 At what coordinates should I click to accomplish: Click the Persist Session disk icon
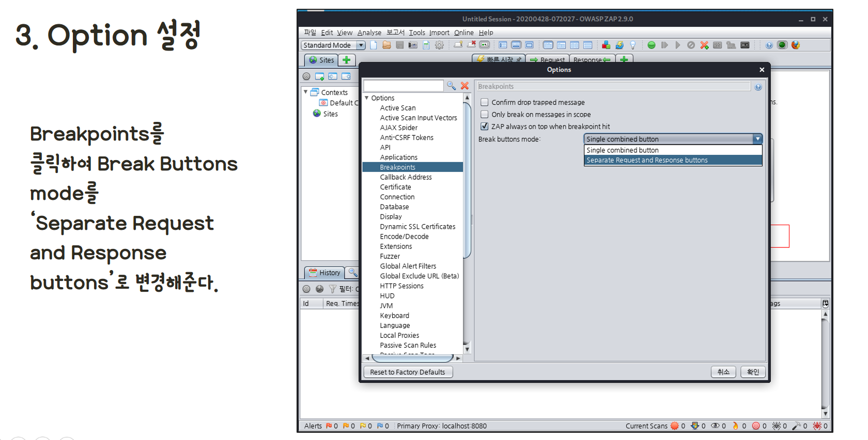399,45
